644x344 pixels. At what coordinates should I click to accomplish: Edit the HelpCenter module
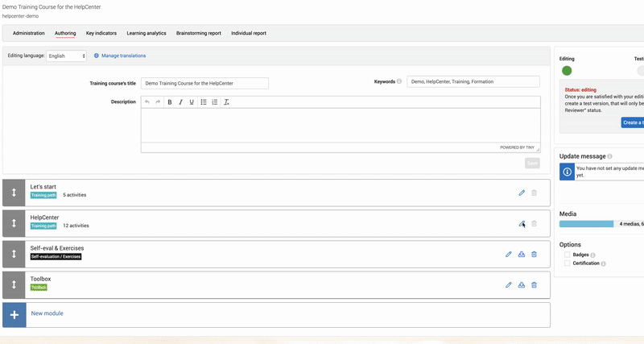[522, 224]
